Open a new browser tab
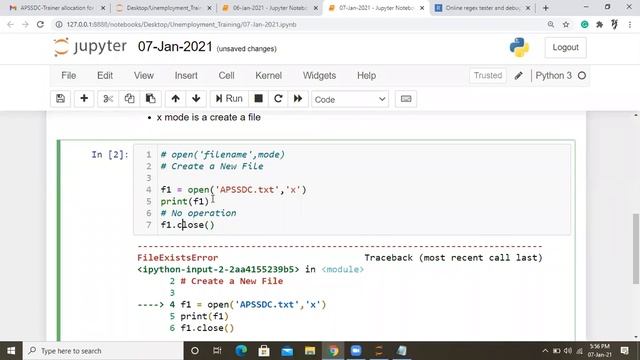 [545, 8]
